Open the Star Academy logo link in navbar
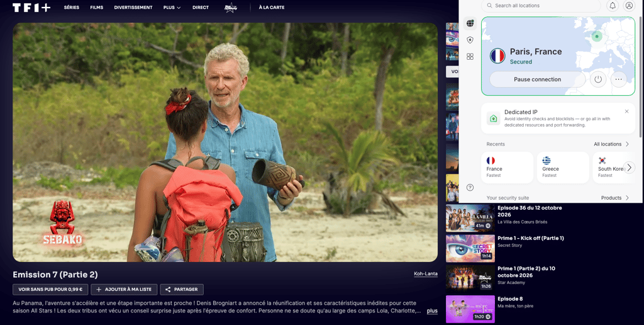This screenshot has height=325, width=644. [231, 8]
